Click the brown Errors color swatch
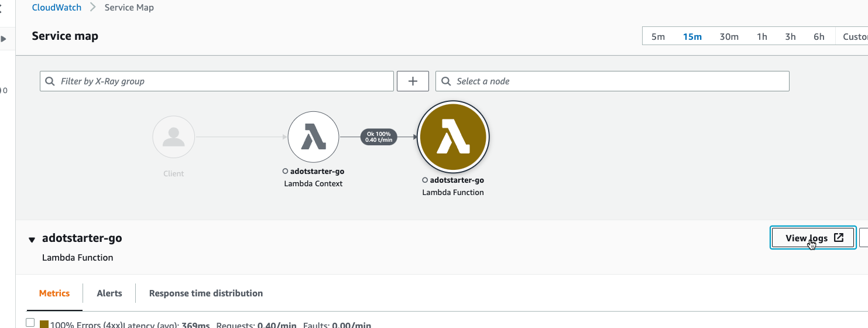Screen dimensions: 868x328 click(44, 324)
